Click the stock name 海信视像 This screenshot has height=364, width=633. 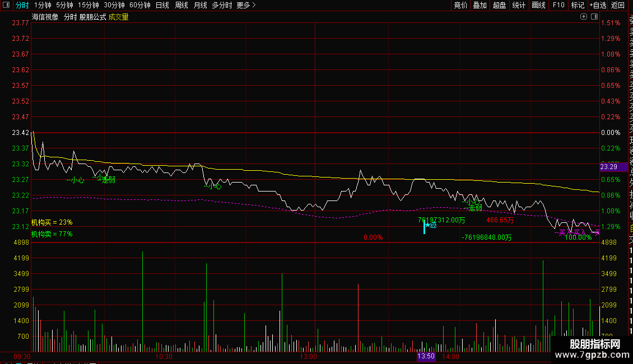pyautogui.click(x=45, y=17)
